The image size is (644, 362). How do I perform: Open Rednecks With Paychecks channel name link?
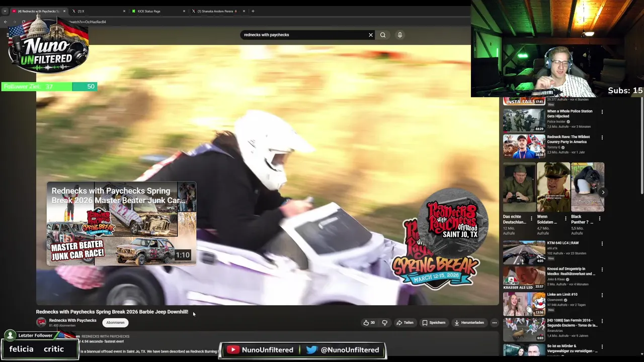(72, 320)
